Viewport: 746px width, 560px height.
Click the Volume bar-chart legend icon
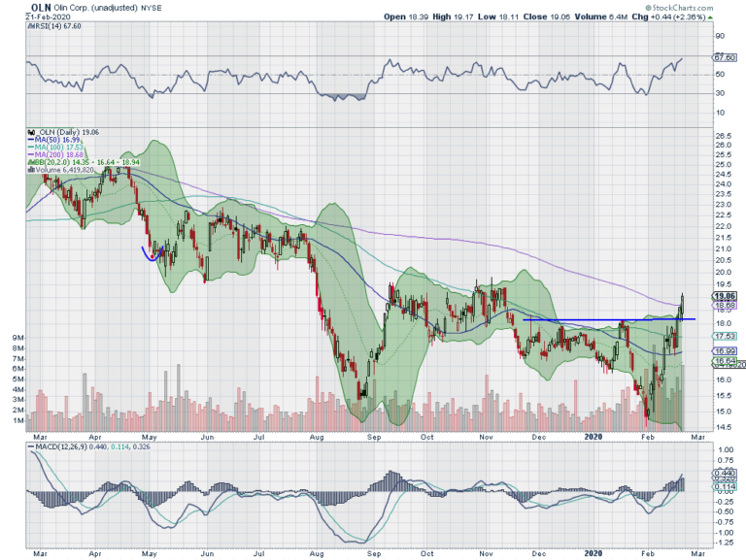(x=31, y=170)
